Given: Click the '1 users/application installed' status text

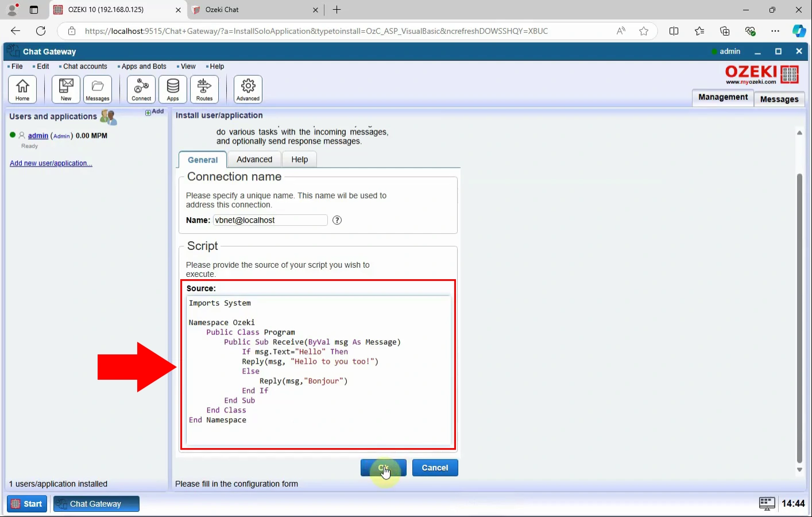Looking at the screenshot, I should point(59,484).
